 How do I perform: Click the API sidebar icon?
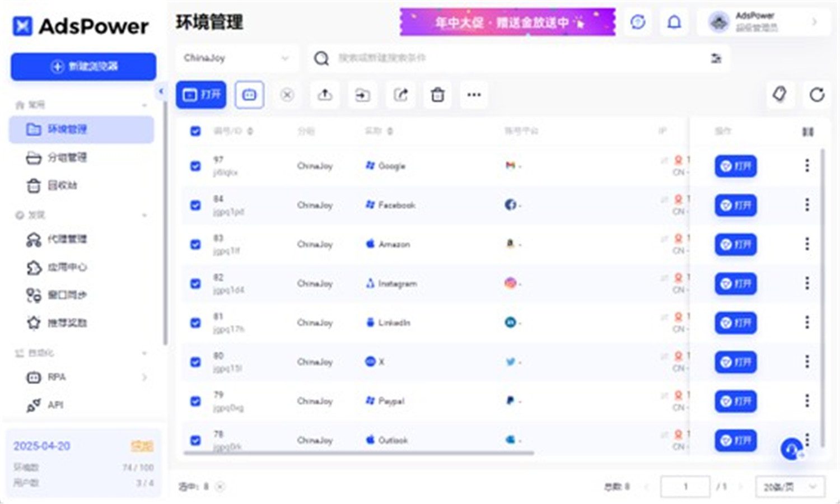56,404
